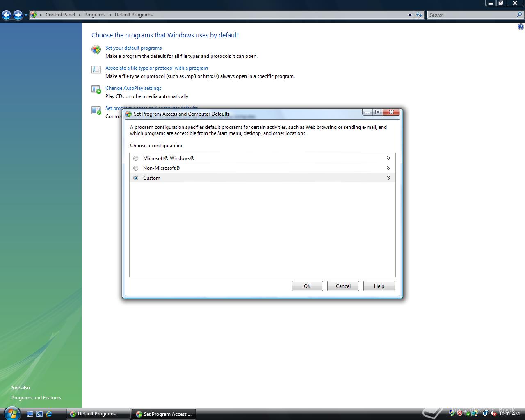Expand the Non-Microsoft configuration details

388,168
